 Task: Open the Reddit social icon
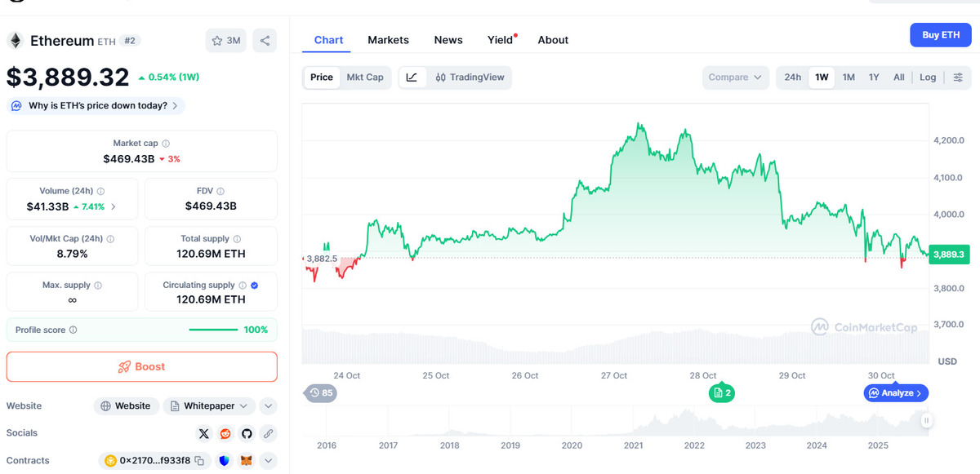tap(225, 433)
